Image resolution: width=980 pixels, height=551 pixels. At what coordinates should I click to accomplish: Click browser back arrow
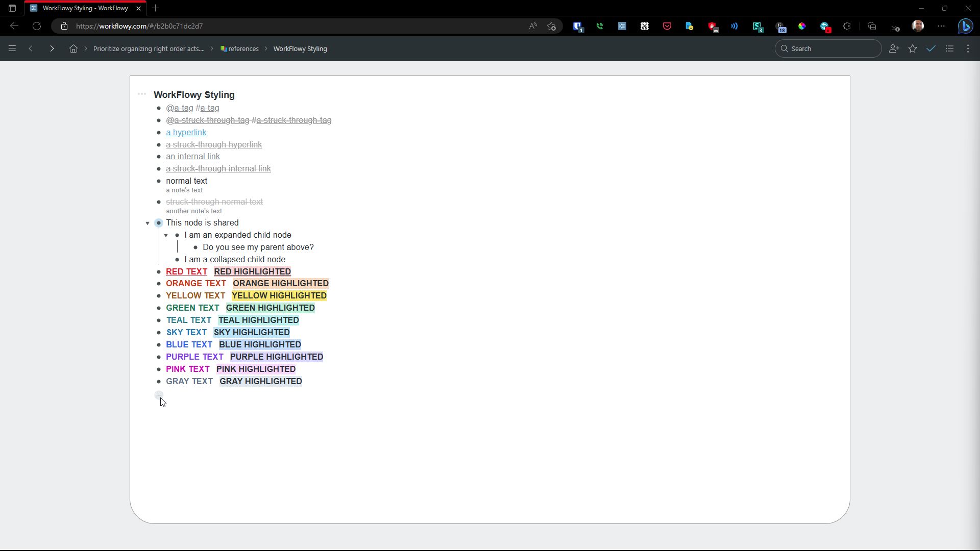click(14, 26)
